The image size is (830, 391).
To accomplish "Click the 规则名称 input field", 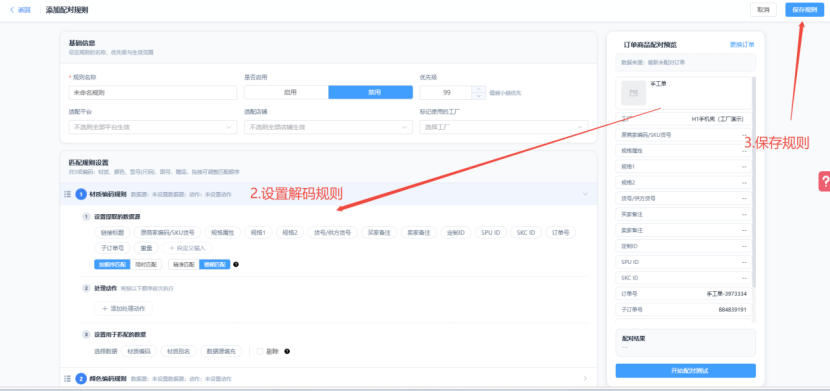I will [153, 92].
